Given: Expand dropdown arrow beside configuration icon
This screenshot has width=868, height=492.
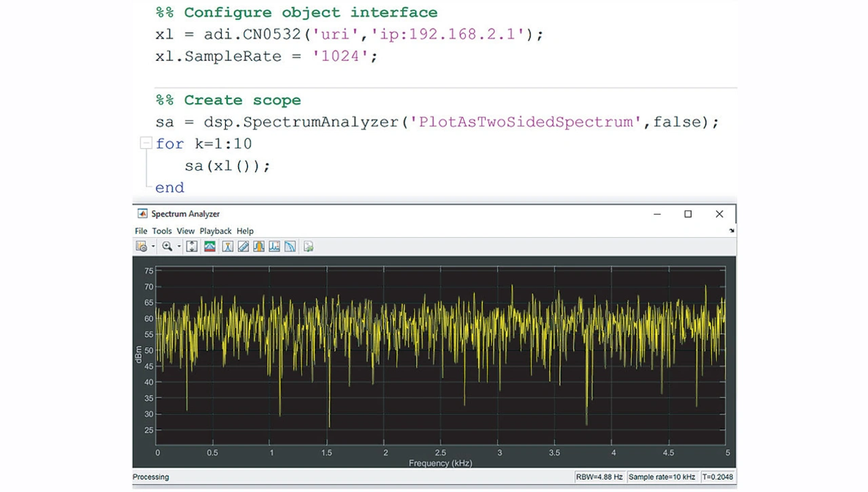Looking at the screenshot, I should [x=153, y=247].
